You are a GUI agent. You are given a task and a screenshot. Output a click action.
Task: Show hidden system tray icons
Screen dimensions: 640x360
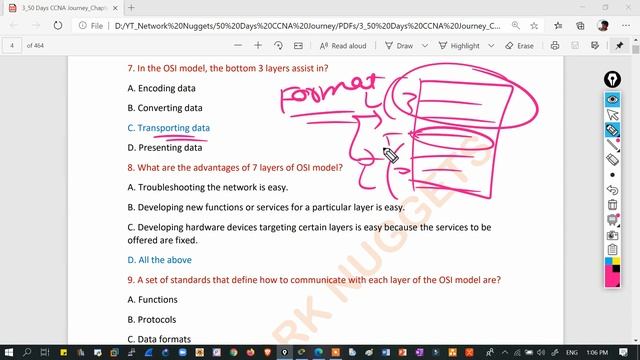[505, 352]
